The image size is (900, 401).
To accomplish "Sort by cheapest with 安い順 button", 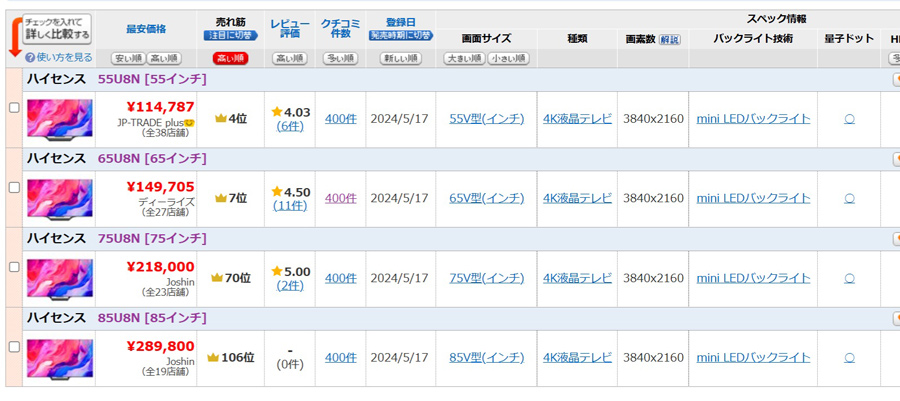I will tap(128, 58).
